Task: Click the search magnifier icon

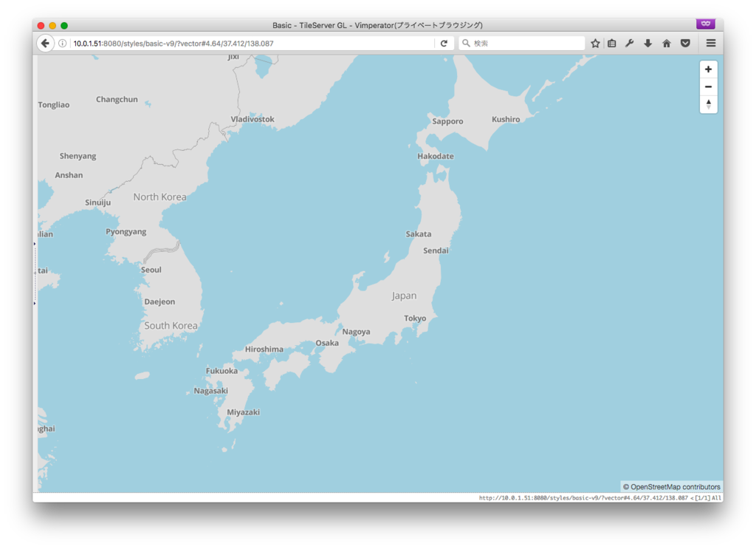Action: (x=467, y=44)
